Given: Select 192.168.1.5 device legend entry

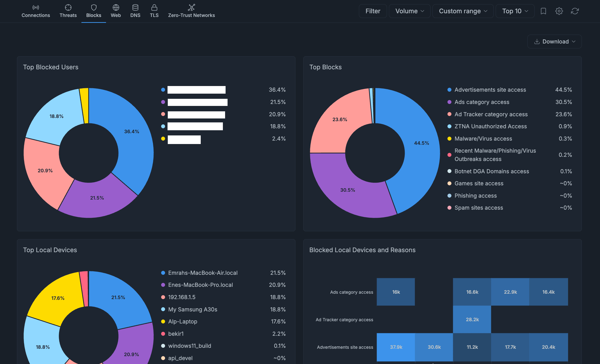Looking at the screenshot, I should click(x=182, y=297).
